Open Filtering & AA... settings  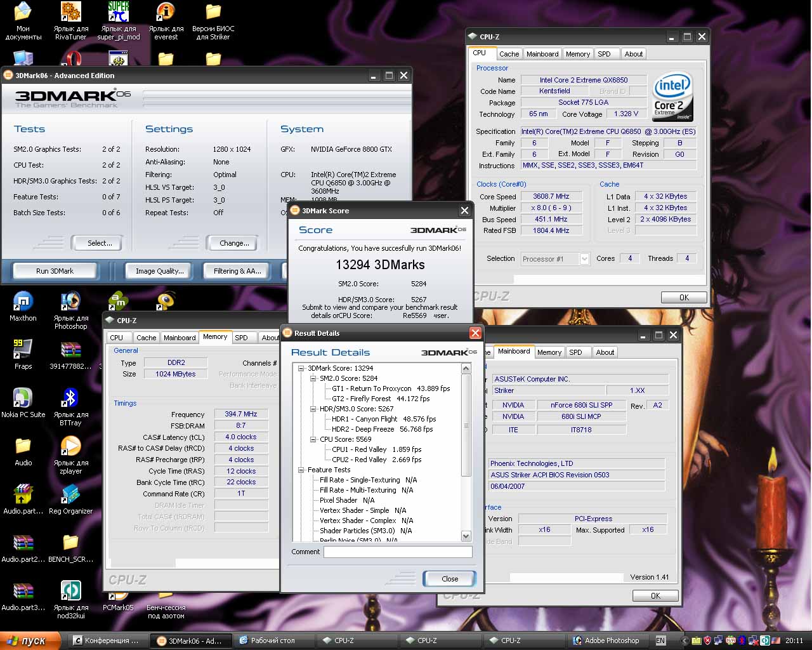pyautogui.click(x=237, y=271)
